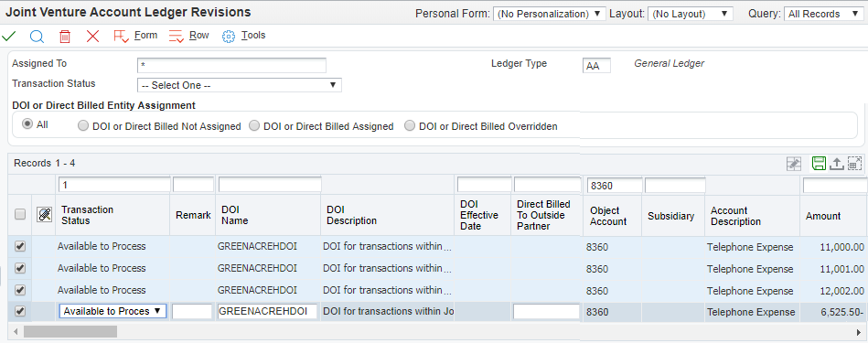Select the All radio button
The image size is (868, 343).
click(x=27, y=124)
